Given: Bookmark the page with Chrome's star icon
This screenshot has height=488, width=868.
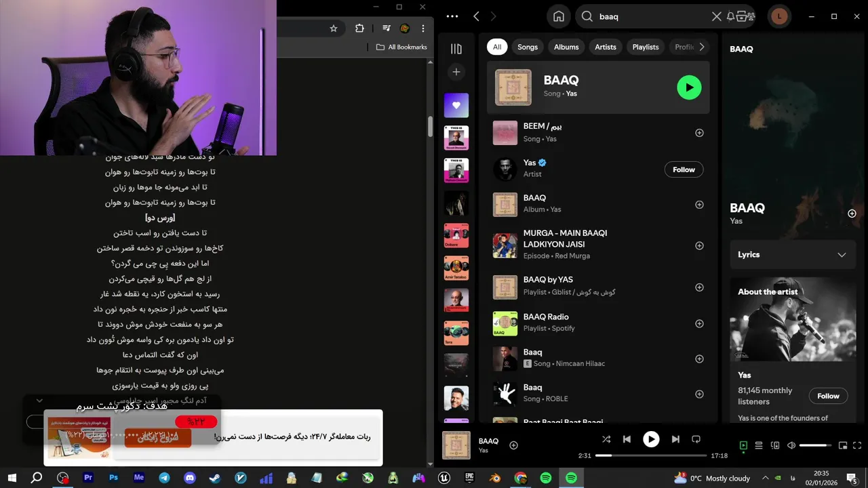Looking at the screenshot, I should tap(334, 28).
